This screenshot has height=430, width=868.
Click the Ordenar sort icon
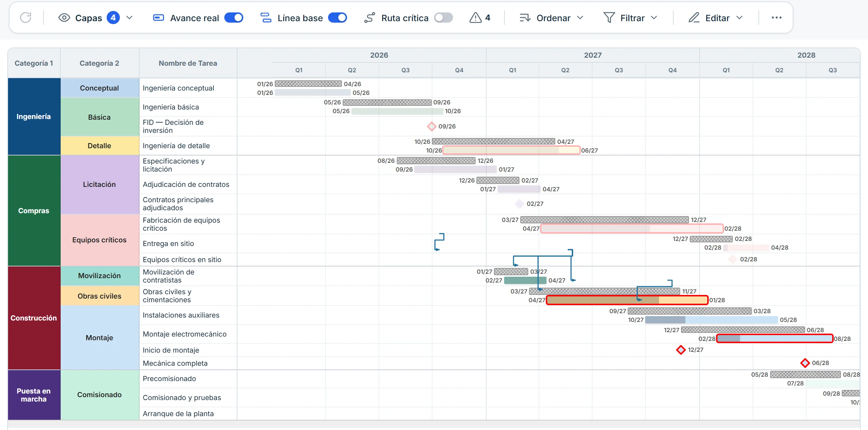click(525, 18)
